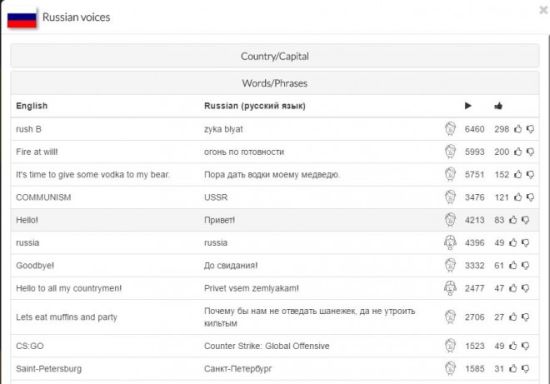The width and height of the screenshot is (550, 384).
Task: Collapse the Words/Phrases section
Action: click(275, 83)
